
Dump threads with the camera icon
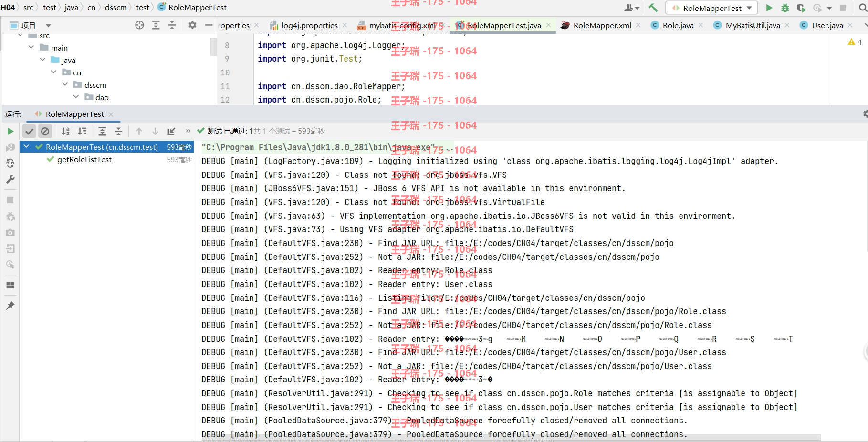coord(10,233)
